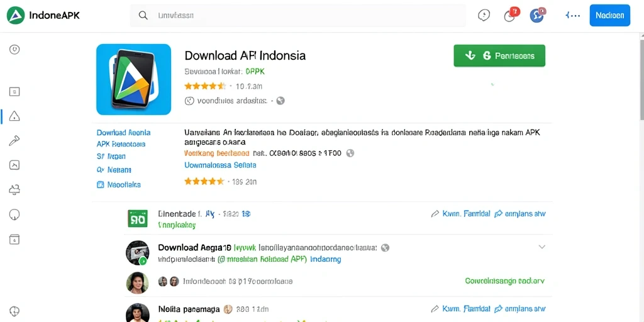
Task: Click the Nelita panamaga avatar
Action: click(x=137, y=313)
